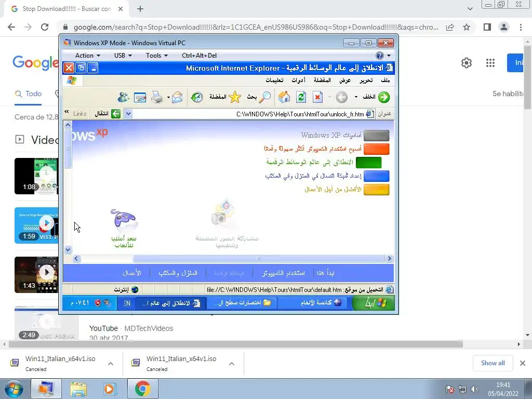
Task: Select the Todo search tab on Google
Action: [29, 94]
